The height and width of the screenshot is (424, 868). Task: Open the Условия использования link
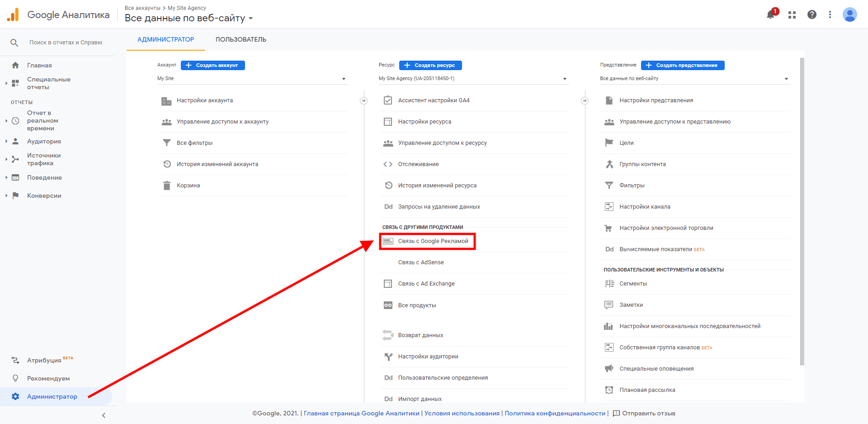pyautogui.click(x=462, y=414)
